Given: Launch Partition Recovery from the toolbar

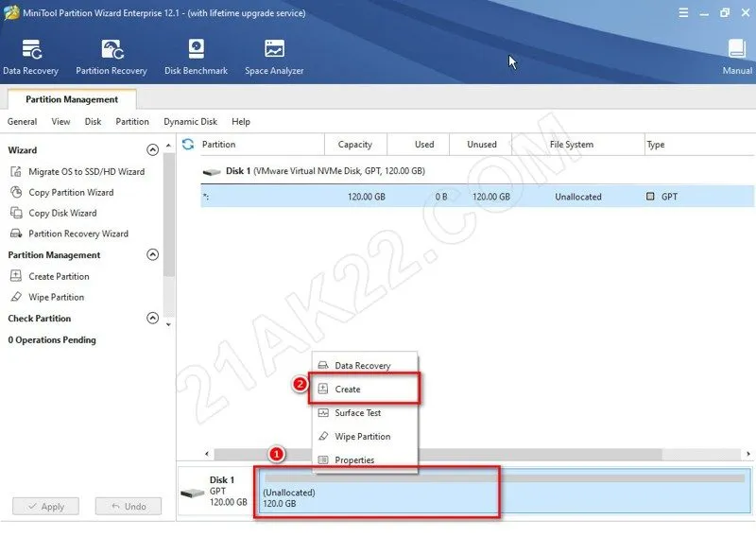Looking at the screenshot, I should coord(112,57).
